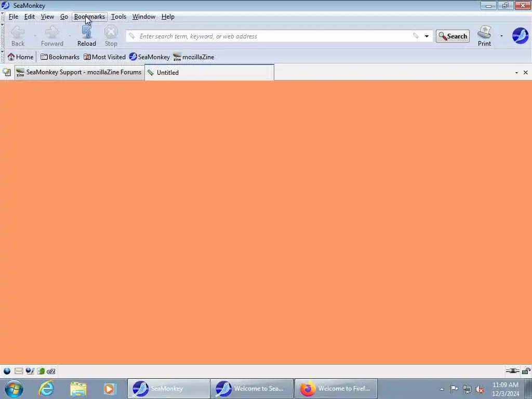Expand the address bar history dropdown
The height and width of the screenshot is (399, 532).
click(427, 36)
